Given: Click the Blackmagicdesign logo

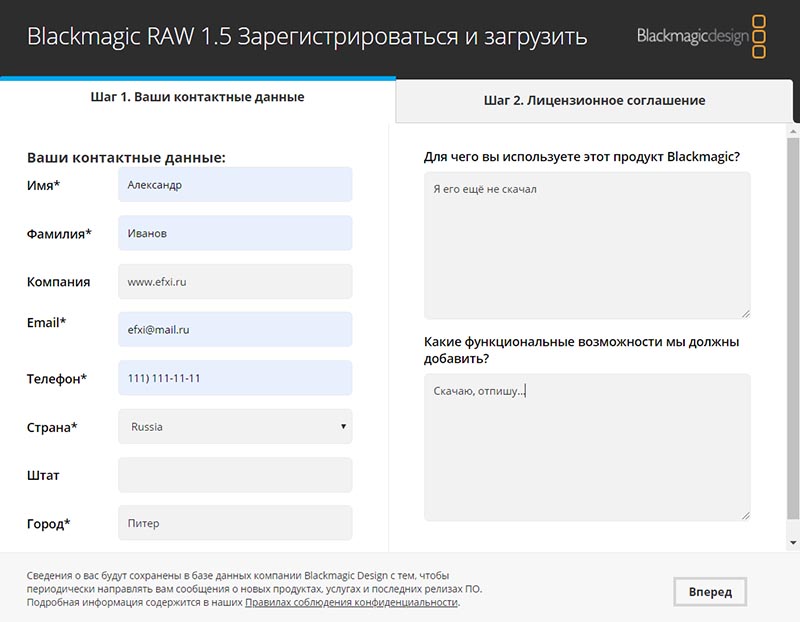Looking at the screenshot, I should [701, 36].
